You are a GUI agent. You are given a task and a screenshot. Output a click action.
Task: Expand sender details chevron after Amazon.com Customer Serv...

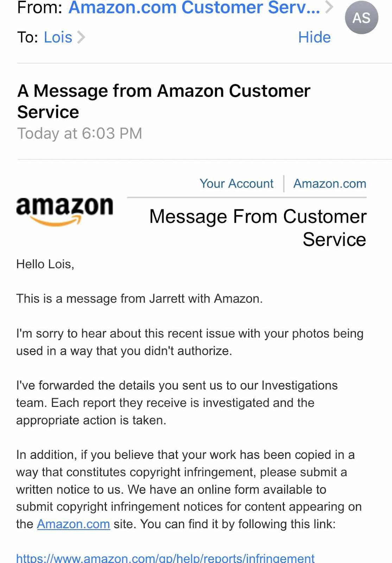(329, 7)
